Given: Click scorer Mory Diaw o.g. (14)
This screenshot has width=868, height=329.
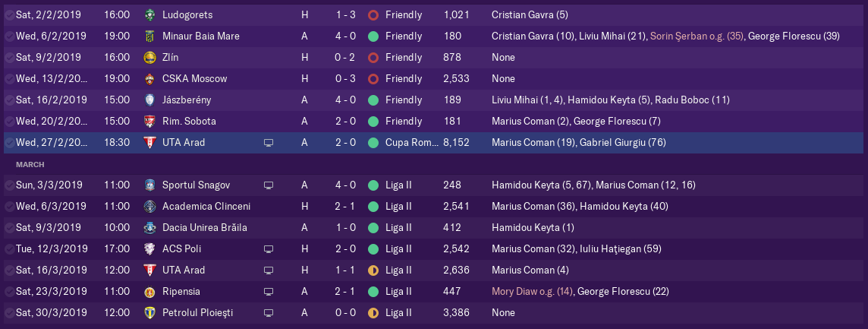Looking at the screenshot, I should pos(532,291).
